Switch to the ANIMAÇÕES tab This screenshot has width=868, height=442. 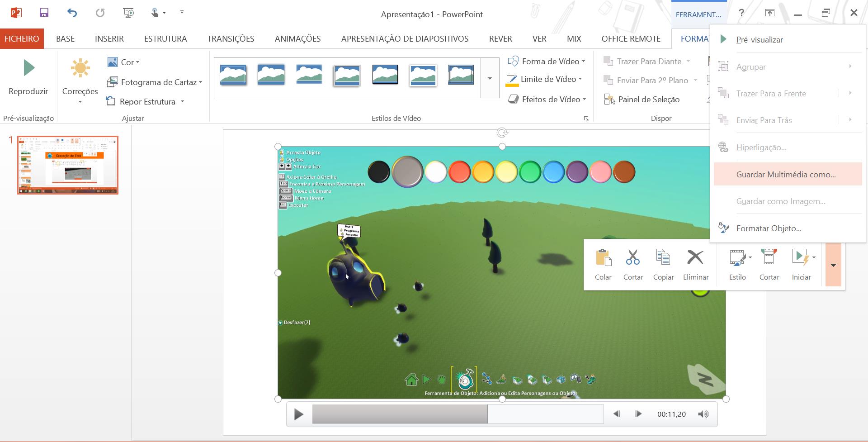(297, 38)
